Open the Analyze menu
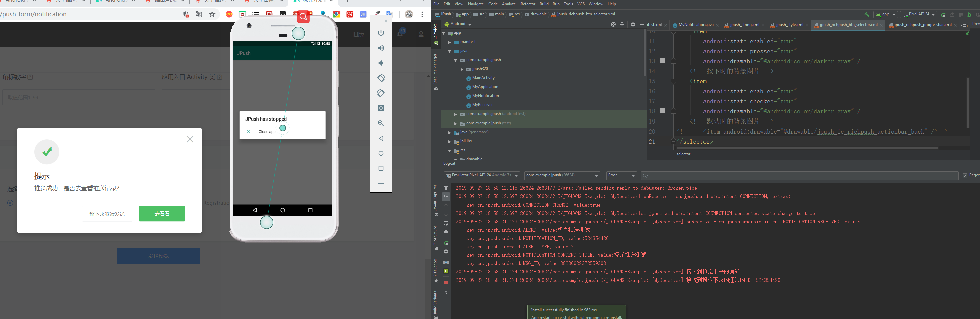The height and width of the screenshot is (319, 980). click(509, 4)
